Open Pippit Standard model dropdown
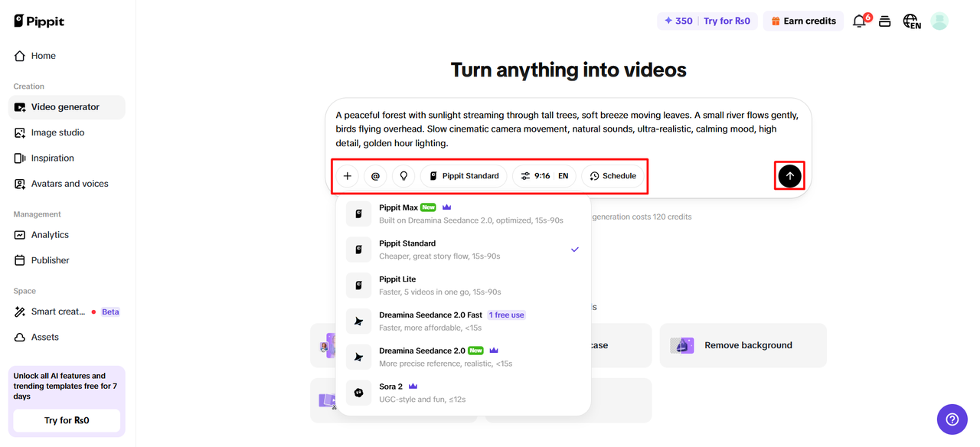980x447 pixels. (463, 176)
